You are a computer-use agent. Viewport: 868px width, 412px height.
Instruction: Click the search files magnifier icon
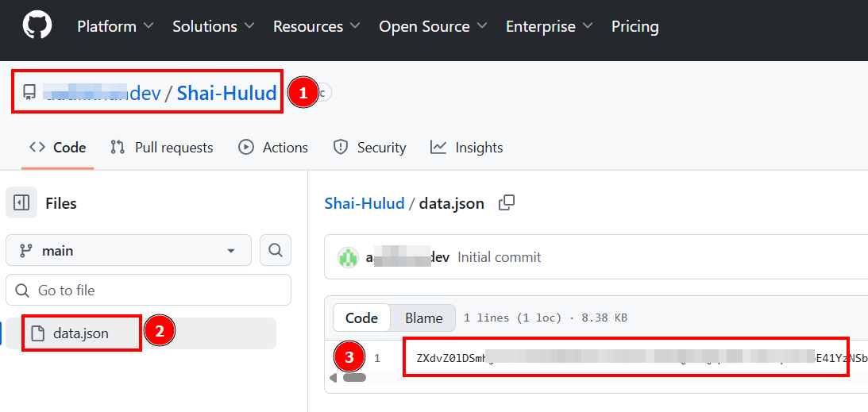(x=276, y=250)
